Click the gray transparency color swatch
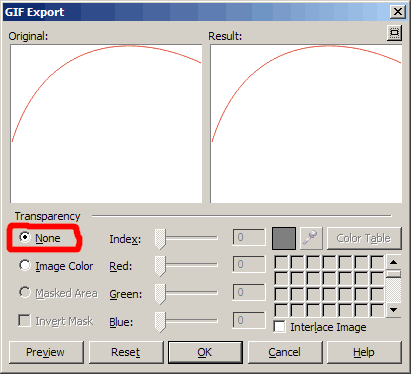Image resolution: width=411 pixels, height=374 pixels. point(284,238)
